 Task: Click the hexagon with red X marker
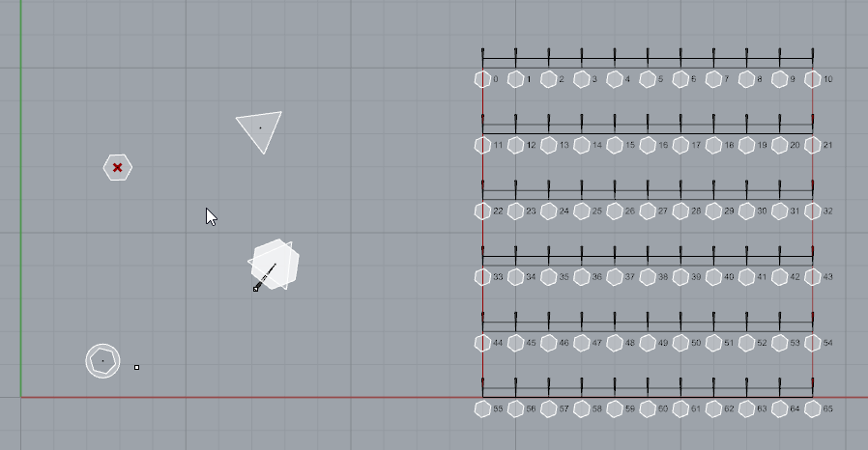117,167
